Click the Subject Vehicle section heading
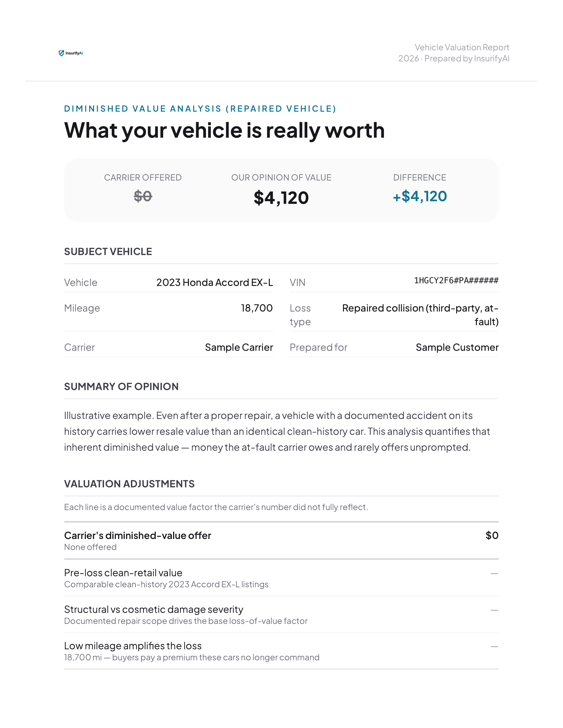563x728 pixels. click(x=108, y=251)
